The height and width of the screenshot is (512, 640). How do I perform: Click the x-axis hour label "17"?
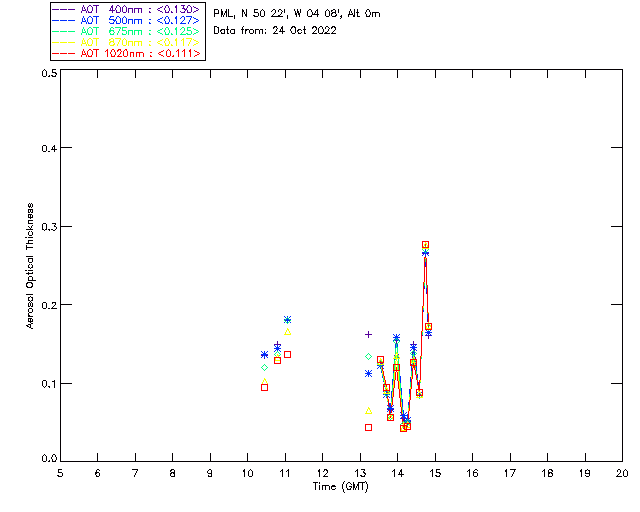pos(510,473)
